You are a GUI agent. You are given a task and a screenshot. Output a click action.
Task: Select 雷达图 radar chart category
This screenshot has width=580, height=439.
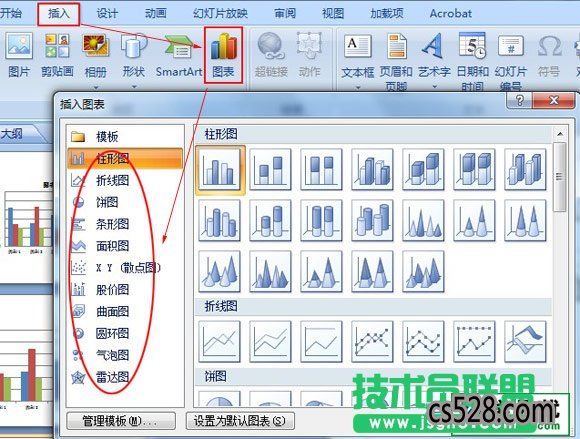coord(125,377)
